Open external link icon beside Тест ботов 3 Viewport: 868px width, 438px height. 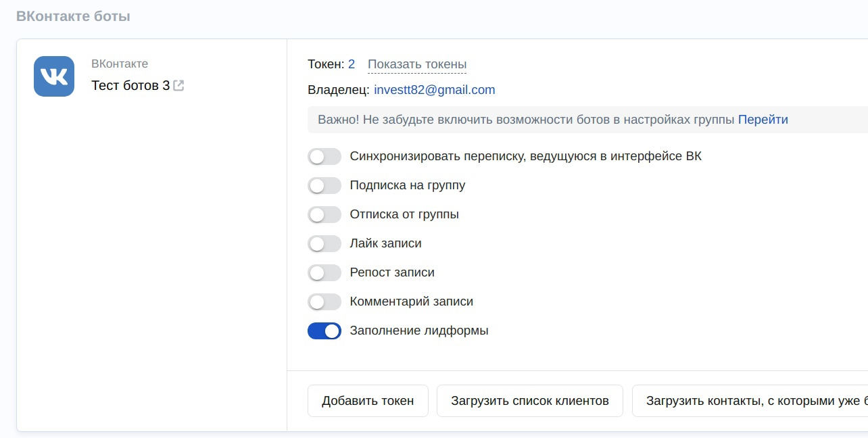click(178, 86)
